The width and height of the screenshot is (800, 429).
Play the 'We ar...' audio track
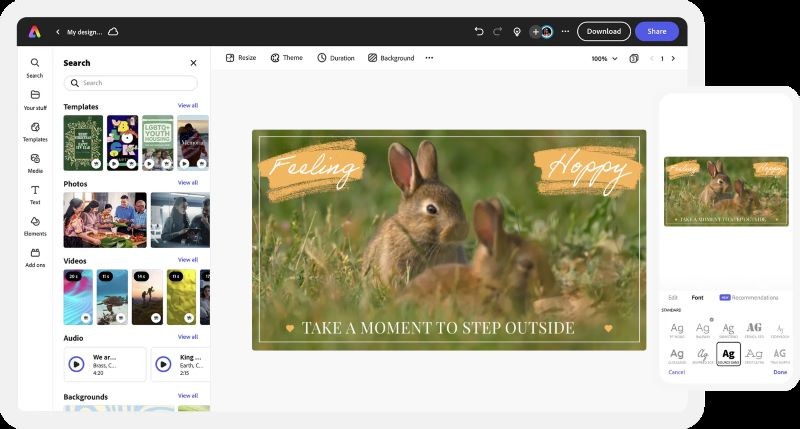point(77,364)
